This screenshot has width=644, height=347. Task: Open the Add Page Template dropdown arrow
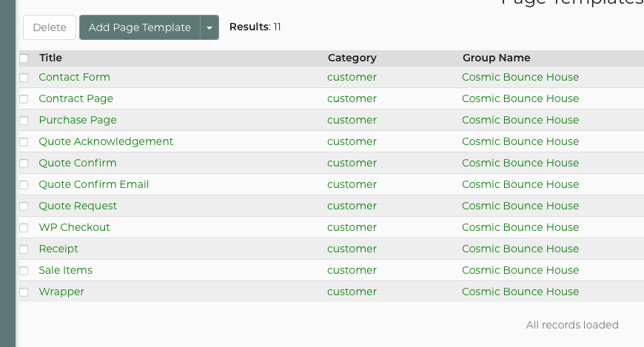209,27
